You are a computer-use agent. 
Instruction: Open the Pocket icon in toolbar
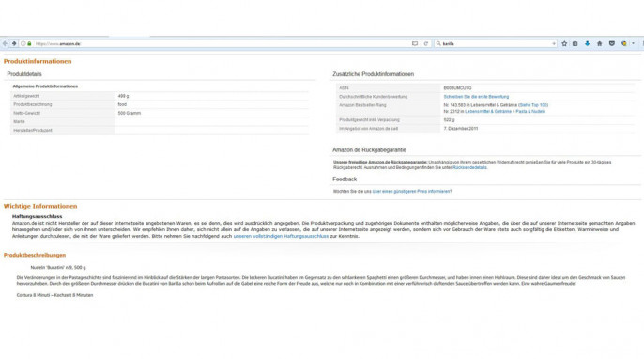click(611, 43)
